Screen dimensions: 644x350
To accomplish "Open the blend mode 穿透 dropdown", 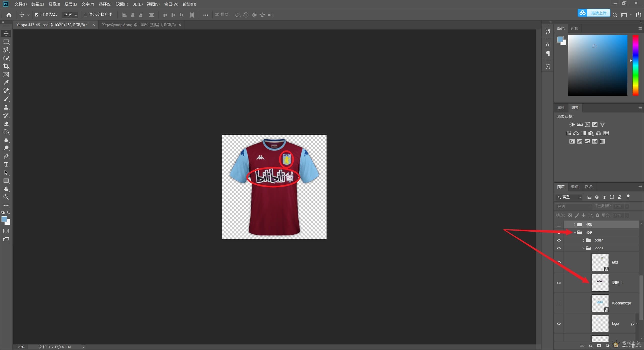I will point(574,206).
